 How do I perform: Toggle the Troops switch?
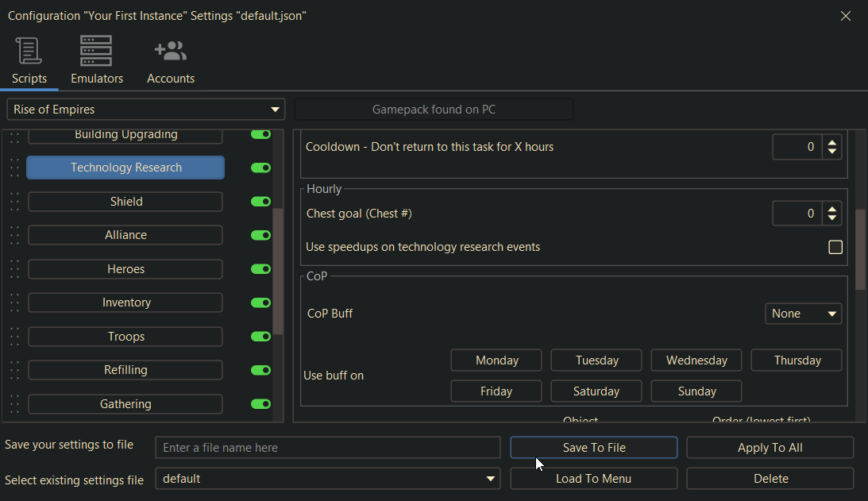point(260,337)
